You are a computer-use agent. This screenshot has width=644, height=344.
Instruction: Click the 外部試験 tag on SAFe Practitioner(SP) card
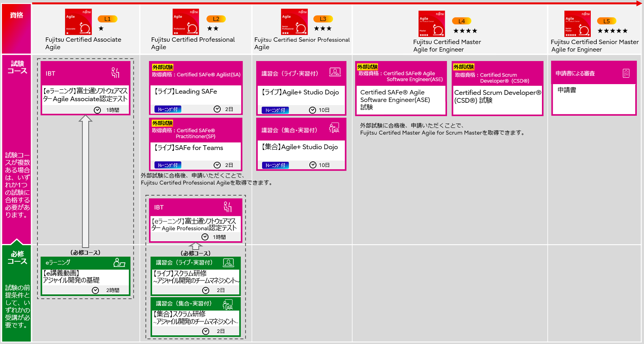click(163, 123)
